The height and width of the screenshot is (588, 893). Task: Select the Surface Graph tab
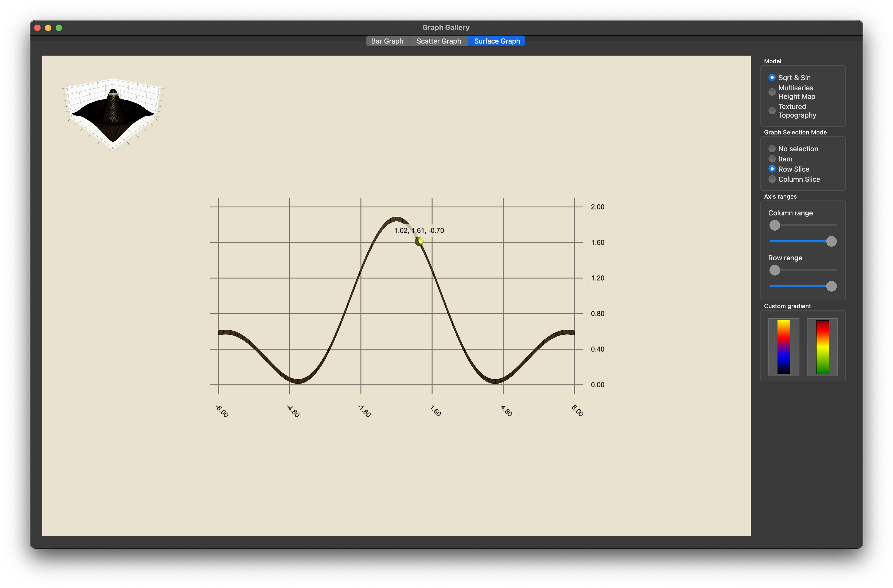(497, 41)
